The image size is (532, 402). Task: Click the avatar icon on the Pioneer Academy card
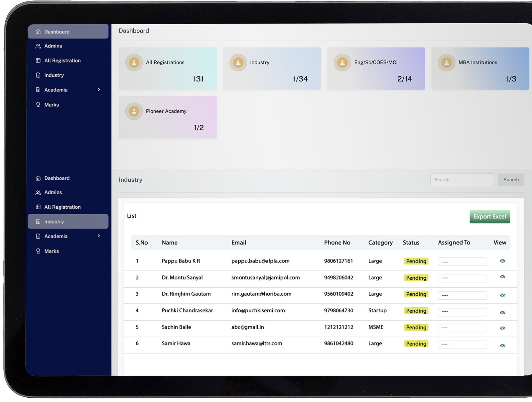[x=134, y=111]
